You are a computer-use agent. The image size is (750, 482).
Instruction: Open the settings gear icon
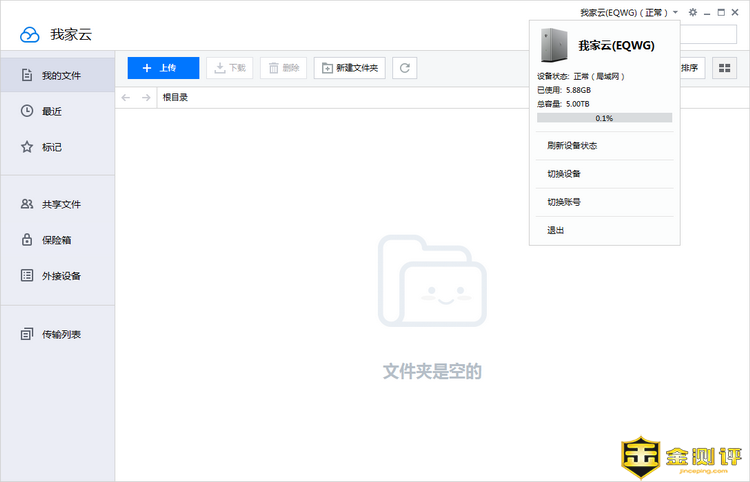(x=693, y=12)
